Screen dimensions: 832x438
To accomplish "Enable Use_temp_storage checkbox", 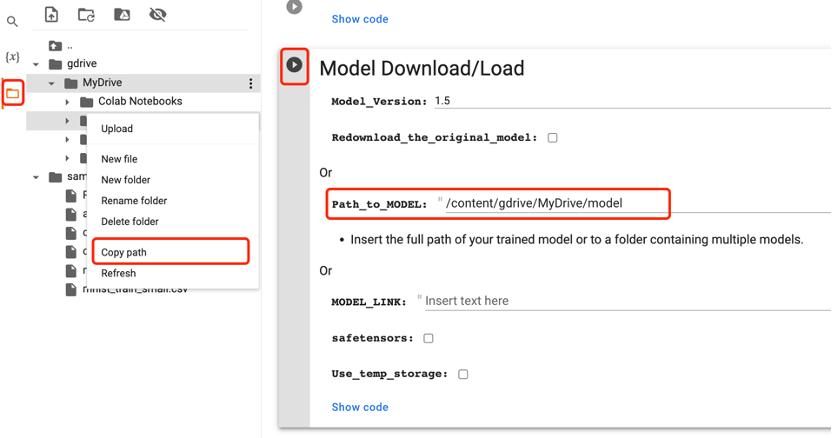I will coord(463,374).
